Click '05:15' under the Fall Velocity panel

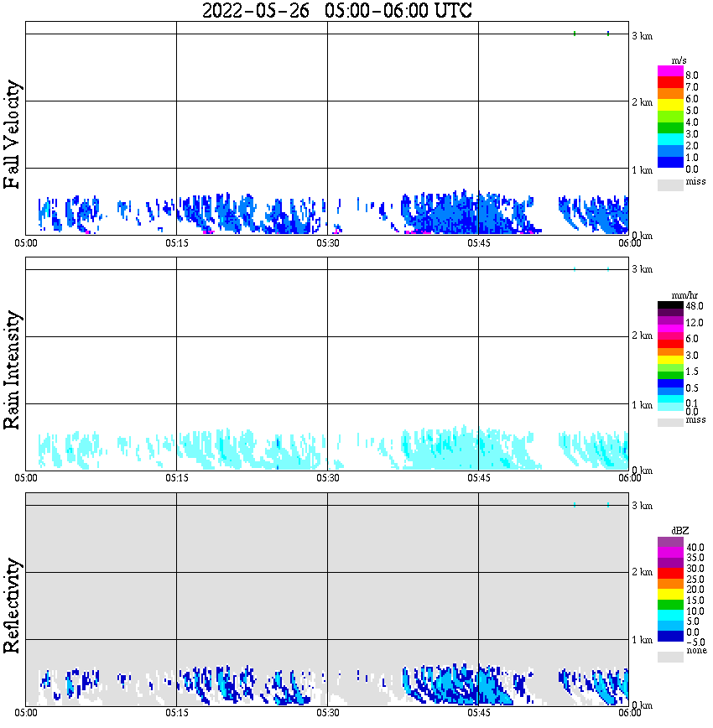[177, 243]
